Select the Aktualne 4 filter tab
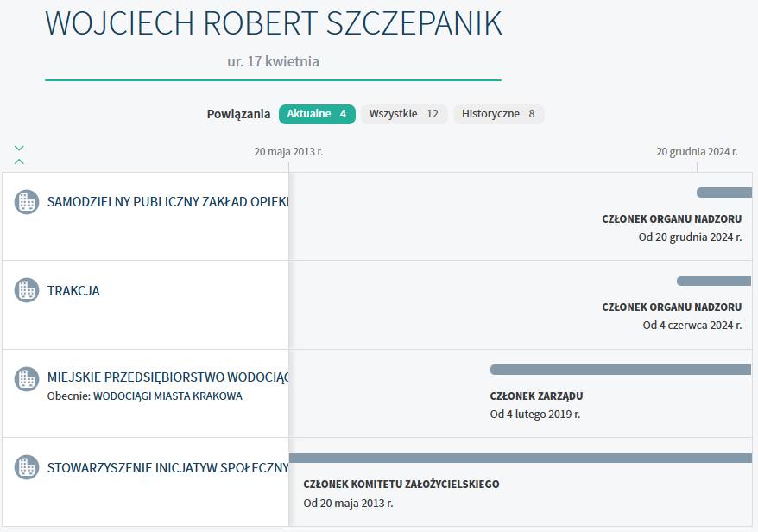758x532 pixels. pyautogui.click(x=317, y=114)
